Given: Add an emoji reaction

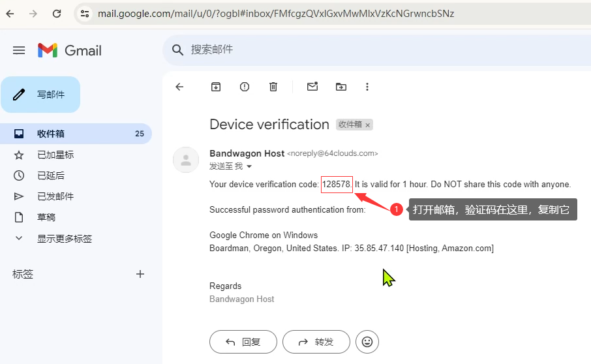Looking at the screenshot, I should point(367,342).
